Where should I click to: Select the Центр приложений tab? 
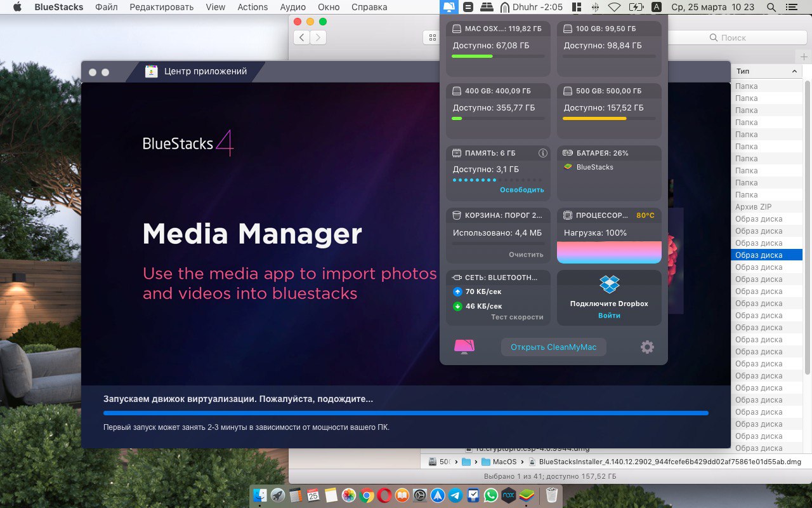point(195,71)
